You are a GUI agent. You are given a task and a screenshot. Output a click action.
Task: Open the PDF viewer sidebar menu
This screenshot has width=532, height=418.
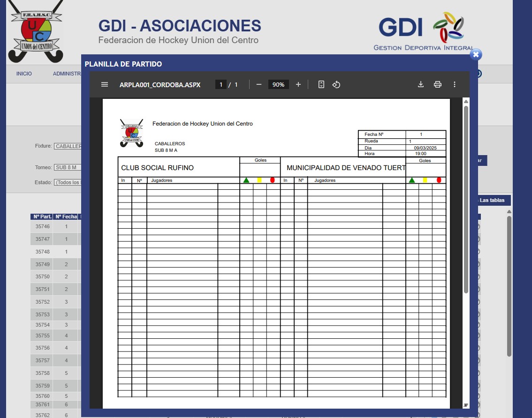(x=105, y=84)
